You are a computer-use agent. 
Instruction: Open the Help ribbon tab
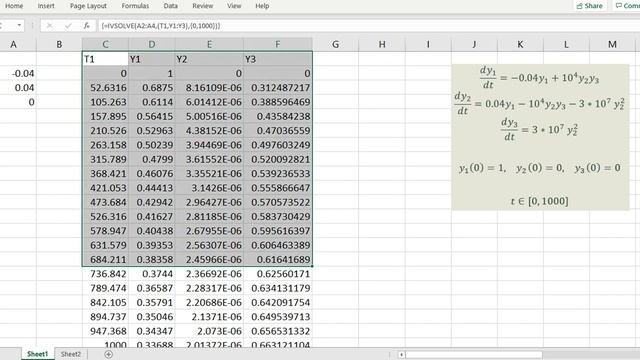(x=262, y=6)
